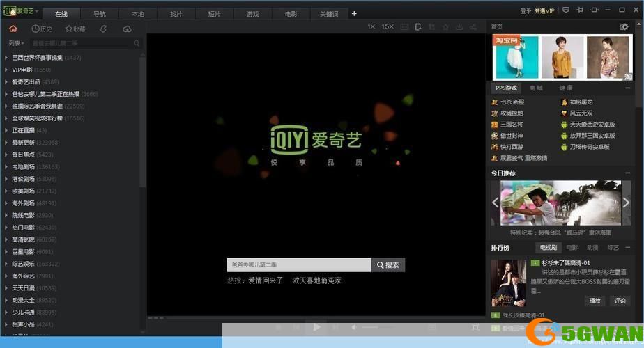The height and width of the screenshot is (348, 644).
Task: Open the Taobao ad banner thumbnail
Action: (x=562, y=57)
